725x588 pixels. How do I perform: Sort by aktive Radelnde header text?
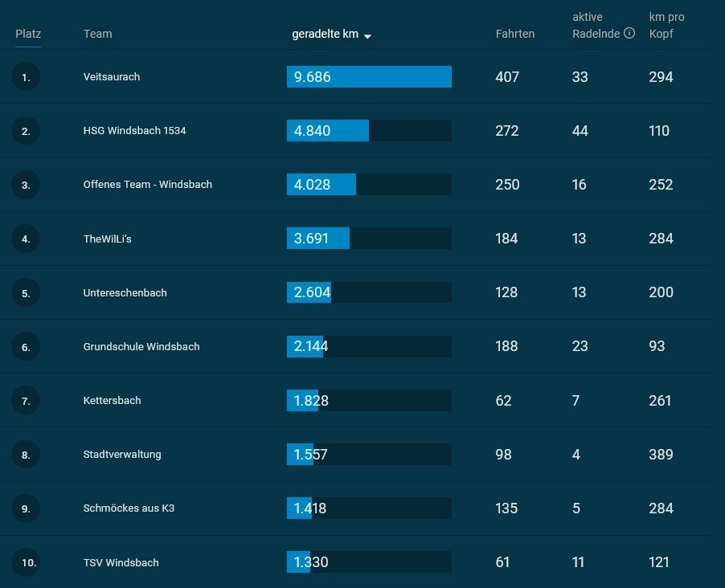(596, 26)
